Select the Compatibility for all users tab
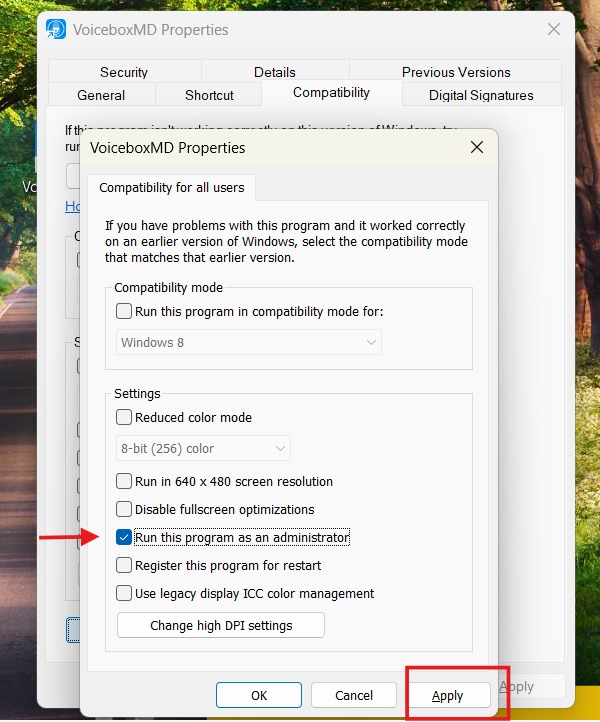This screenshot has width=600, height=722. point(171,188)
